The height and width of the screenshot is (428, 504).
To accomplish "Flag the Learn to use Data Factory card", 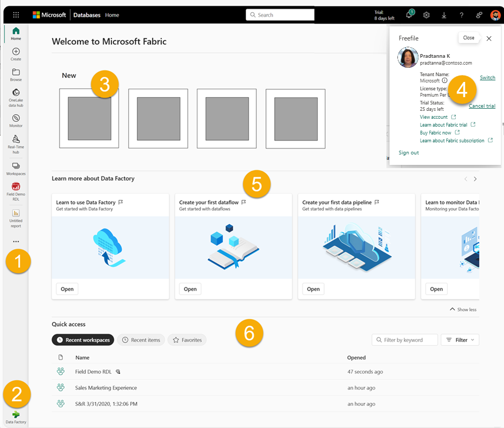I will 121,202.
